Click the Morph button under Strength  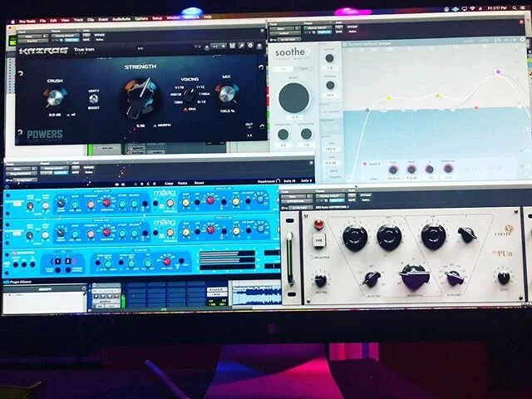(x=163, y=126)
